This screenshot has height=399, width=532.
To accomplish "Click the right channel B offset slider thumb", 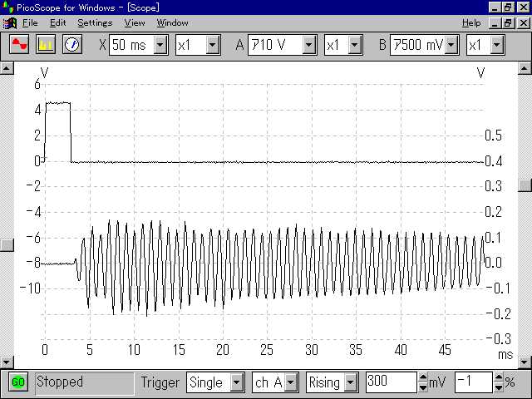I will coord(525,185).
